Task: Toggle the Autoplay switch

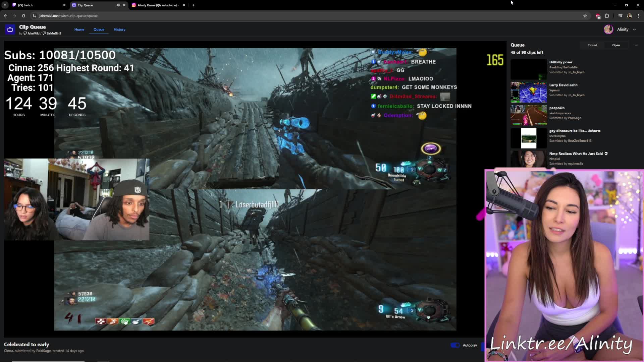Action: point(455,345)
